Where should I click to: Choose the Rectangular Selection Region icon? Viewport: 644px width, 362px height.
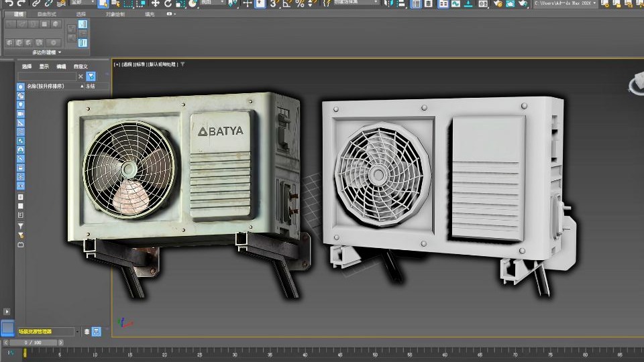(129, 3)
